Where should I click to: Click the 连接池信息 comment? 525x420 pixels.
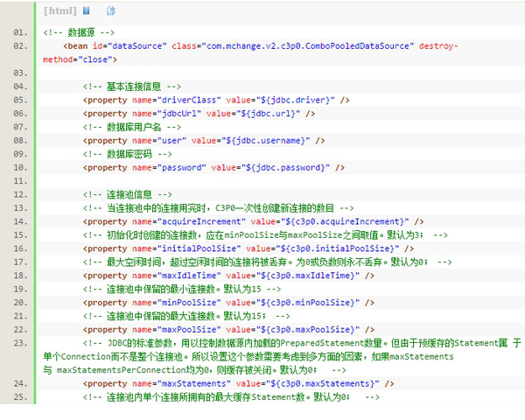coord(127,194)
